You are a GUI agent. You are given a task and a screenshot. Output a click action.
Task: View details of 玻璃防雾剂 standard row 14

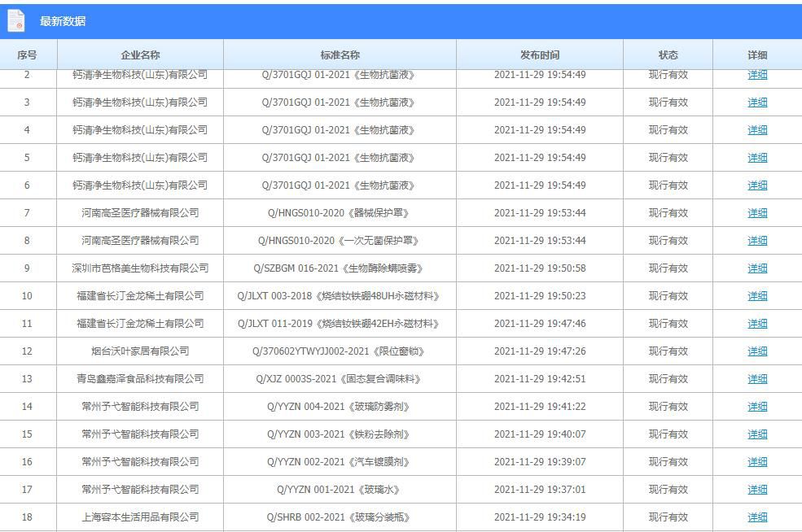click(756, 407)
